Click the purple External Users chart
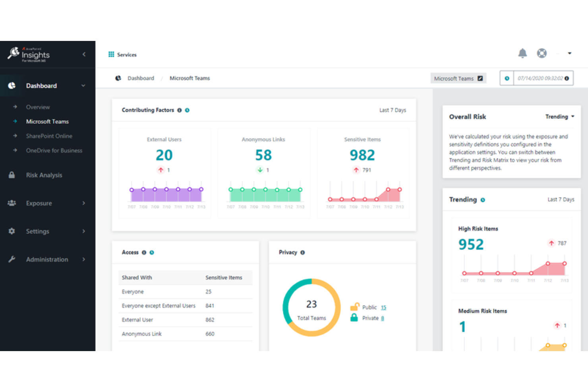Screen dimensions: 588x392 166,195
